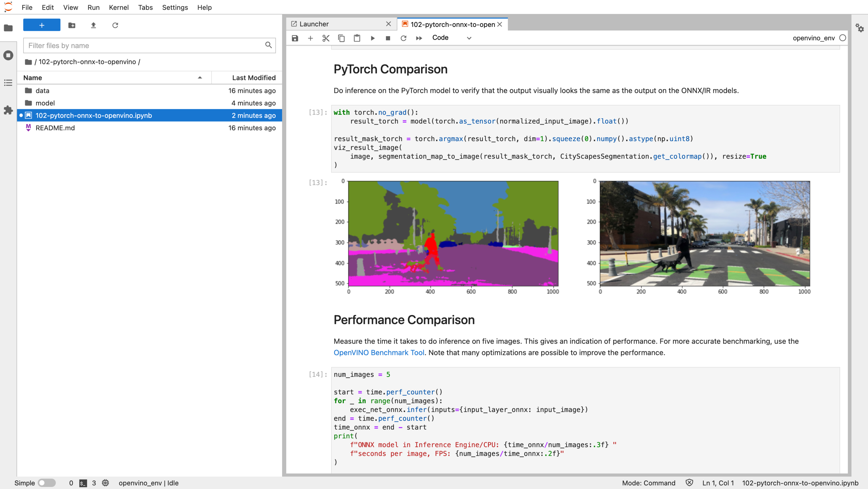
Task: Sort files by Name column
Action: 114,78
